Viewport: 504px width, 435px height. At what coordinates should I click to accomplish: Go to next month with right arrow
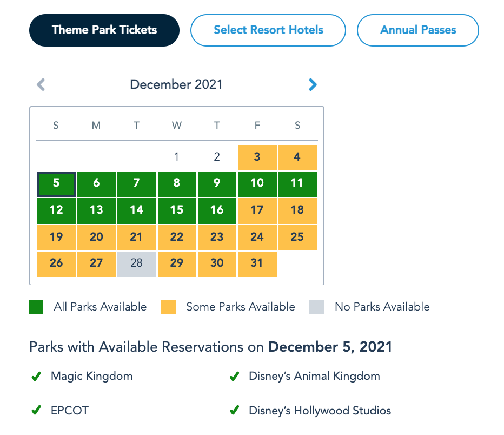click(313, 85)
